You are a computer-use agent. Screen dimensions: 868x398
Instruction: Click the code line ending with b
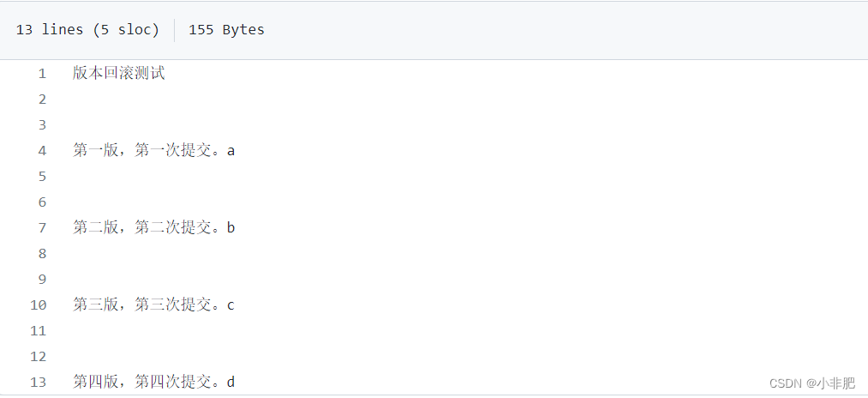point(154,228)
